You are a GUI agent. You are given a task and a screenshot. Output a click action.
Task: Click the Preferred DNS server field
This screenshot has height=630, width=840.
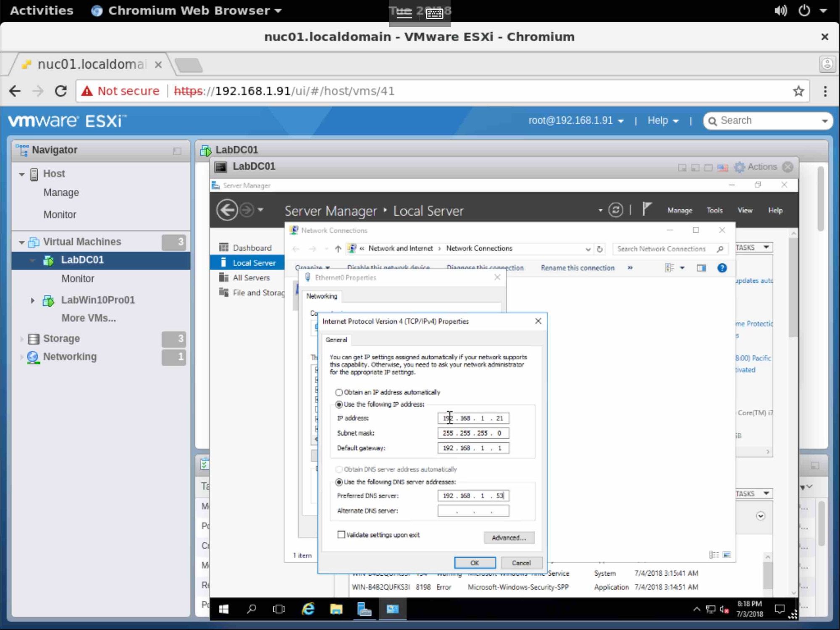tap(473, 496)
